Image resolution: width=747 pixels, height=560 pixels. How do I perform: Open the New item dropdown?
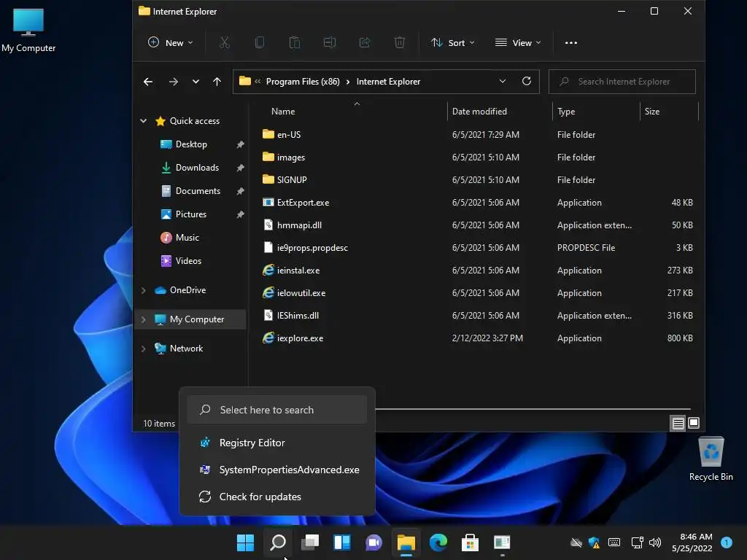coord(171,43)
